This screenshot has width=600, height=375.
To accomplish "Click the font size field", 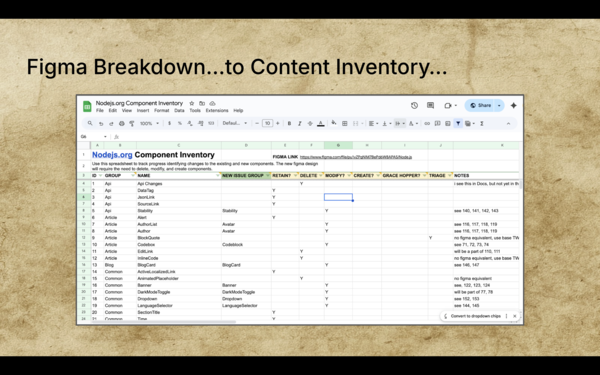I will coord(267,123).
